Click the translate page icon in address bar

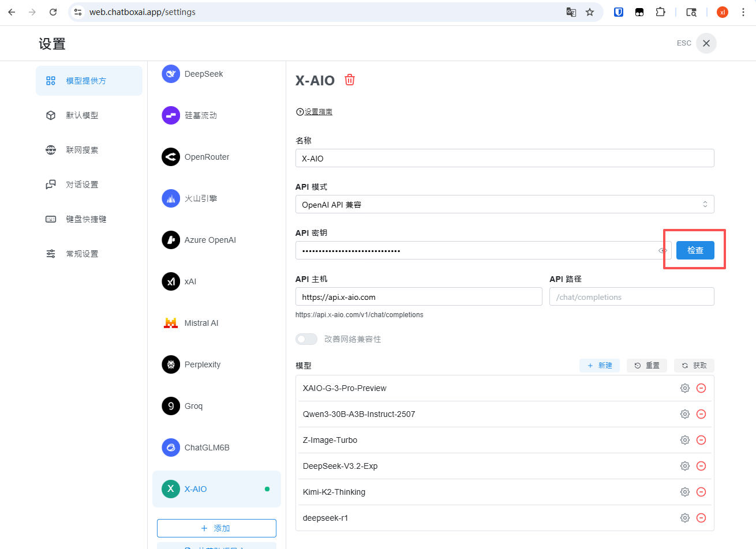(571, 12)
